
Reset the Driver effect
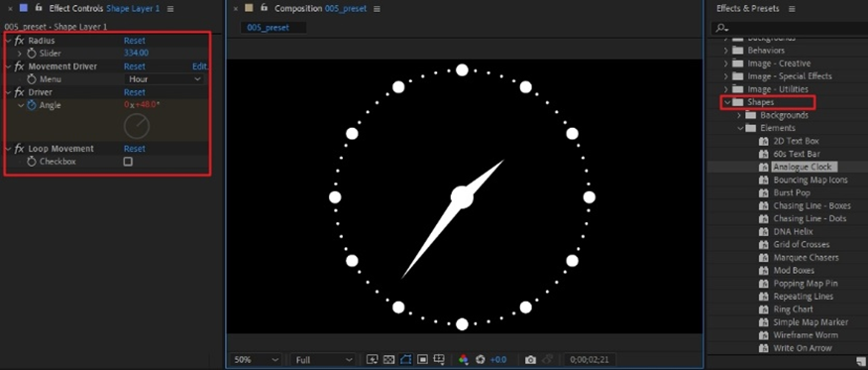pyautogui.click(x=135, y=92)
